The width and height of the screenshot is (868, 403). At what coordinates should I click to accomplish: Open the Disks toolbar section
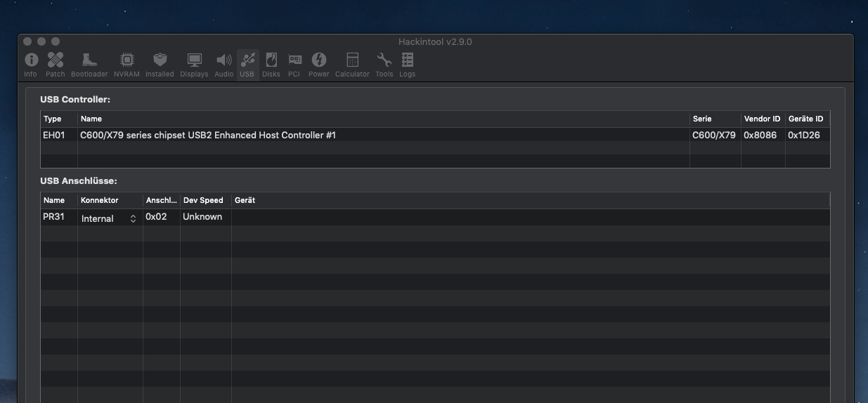click(271, 65)
